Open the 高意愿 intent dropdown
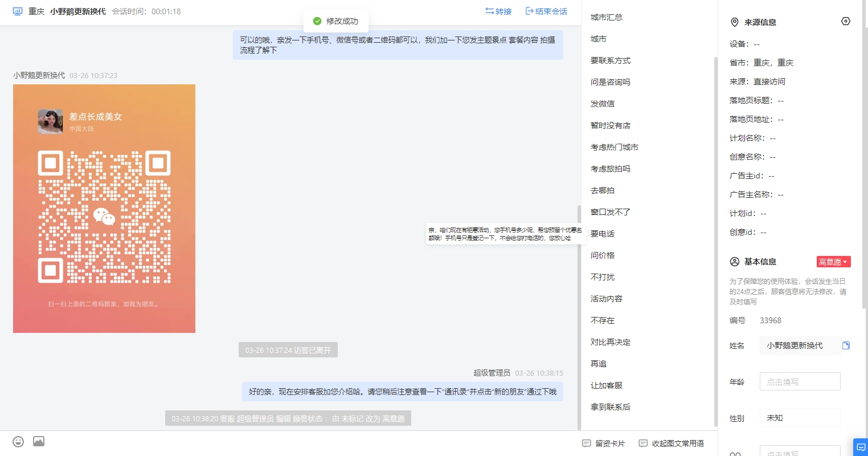This screenshot has width=868, height=456. pos(834,262)
